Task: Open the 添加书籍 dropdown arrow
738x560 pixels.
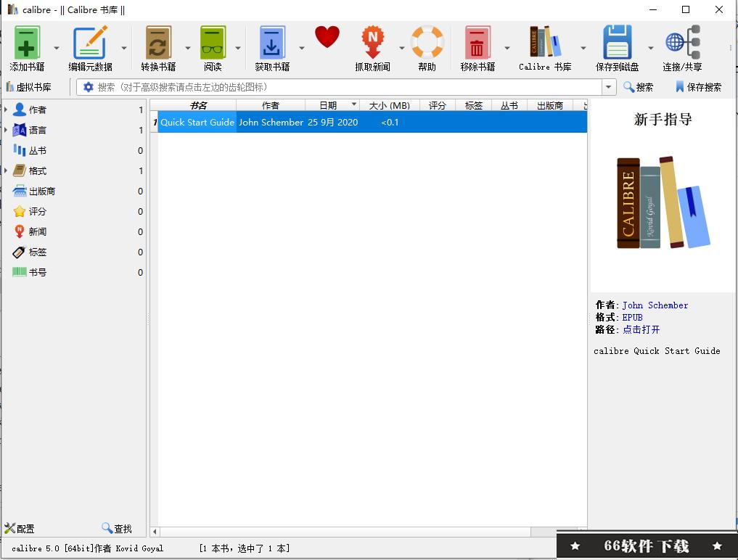Action: [57, 48]
